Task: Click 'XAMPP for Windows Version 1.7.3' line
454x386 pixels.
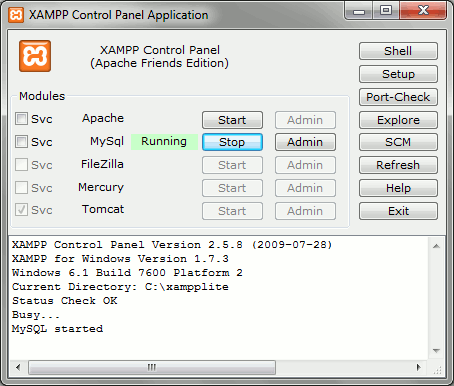Action: (120, 259)
